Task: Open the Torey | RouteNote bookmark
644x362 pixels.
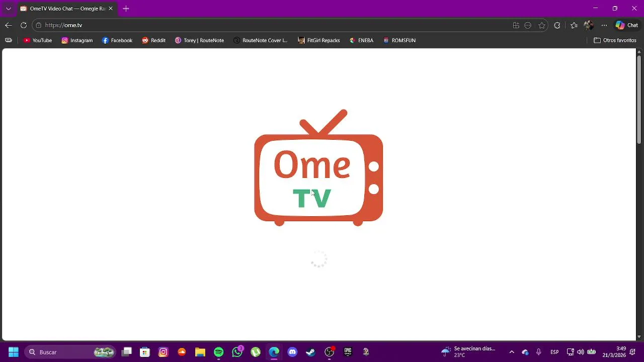Action: coord(199,40)
